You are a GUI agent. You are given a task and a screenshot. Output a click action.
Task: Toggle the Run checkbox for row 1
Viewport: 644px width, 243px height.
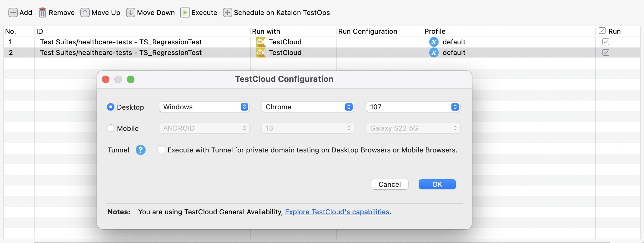pos(606,42)
